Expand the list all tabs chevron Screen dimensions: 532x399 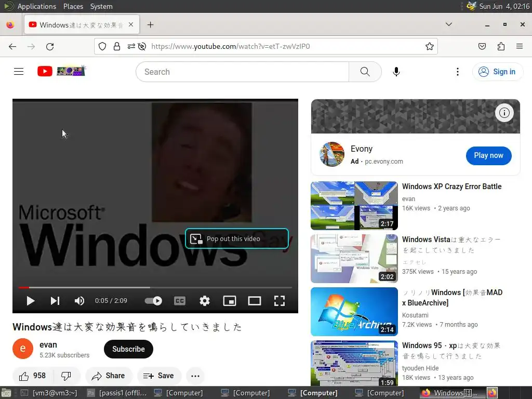[448, 24]
